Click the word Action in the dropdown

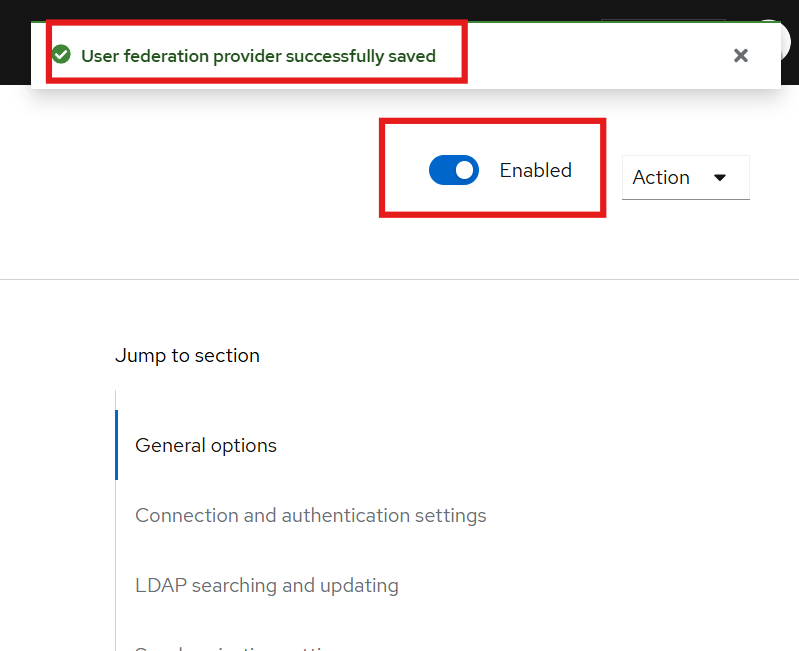click(661, 177)
